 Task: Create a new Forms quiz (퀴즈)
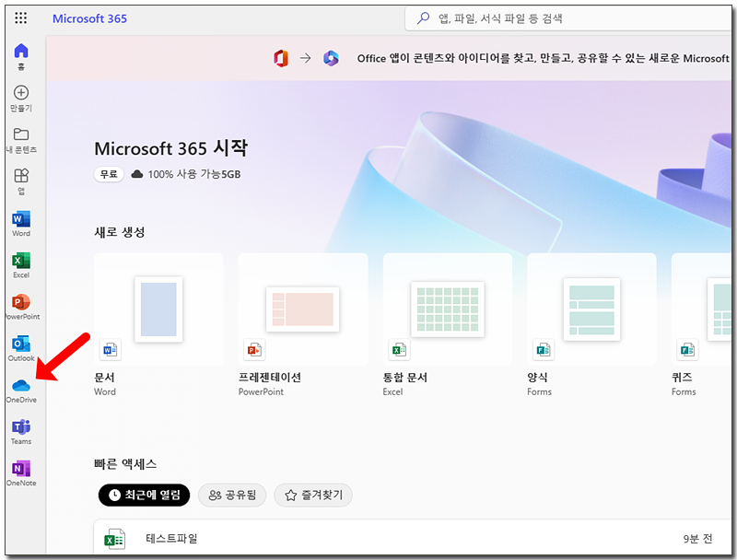click(701, 325)
